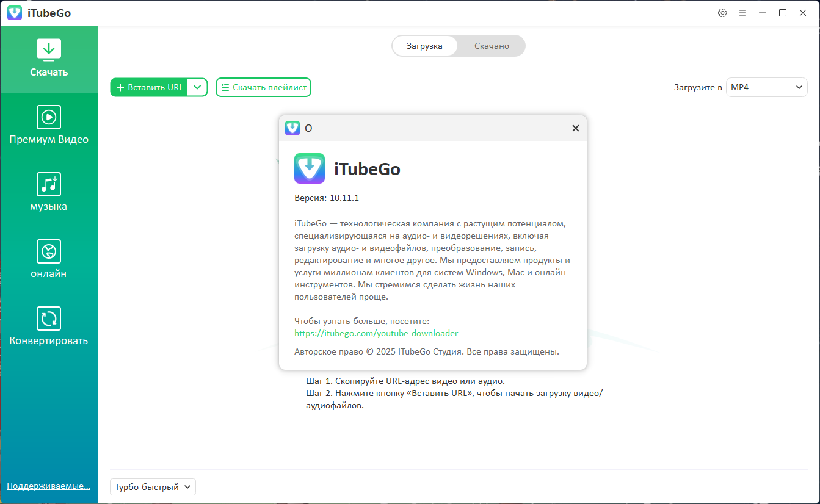Click the Скачать плейлист button
This screenshot has height=504, width=820.
[x=263, y=87]
